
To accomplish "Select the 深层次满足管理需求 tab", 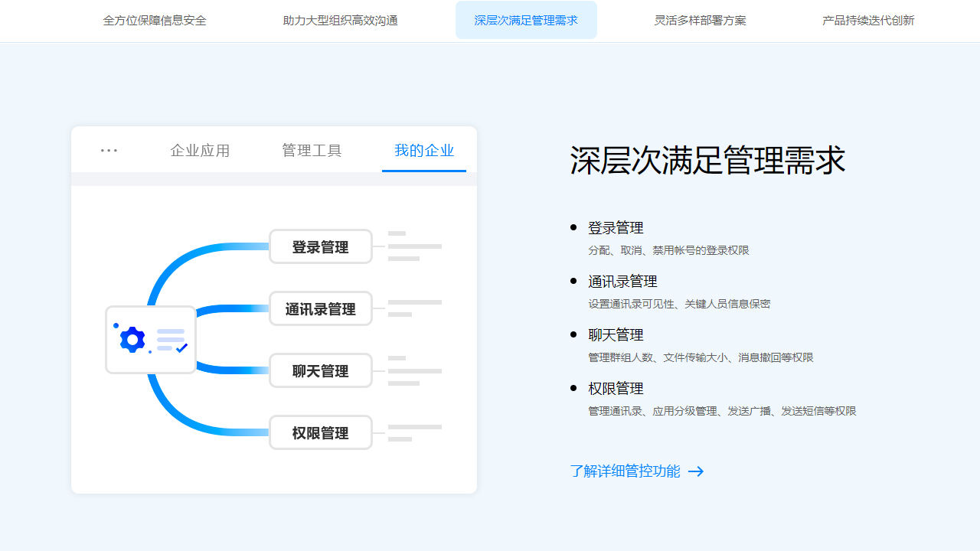I will [x=526, y=21].
